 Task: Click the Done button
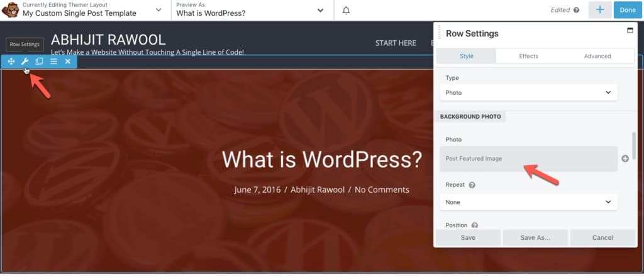(x=628, y=10)
